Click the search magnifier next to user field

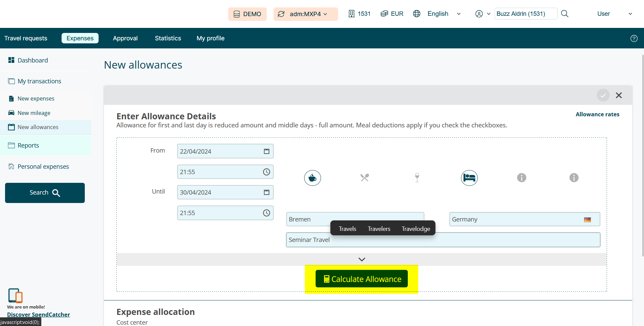(x=565, y=14)
